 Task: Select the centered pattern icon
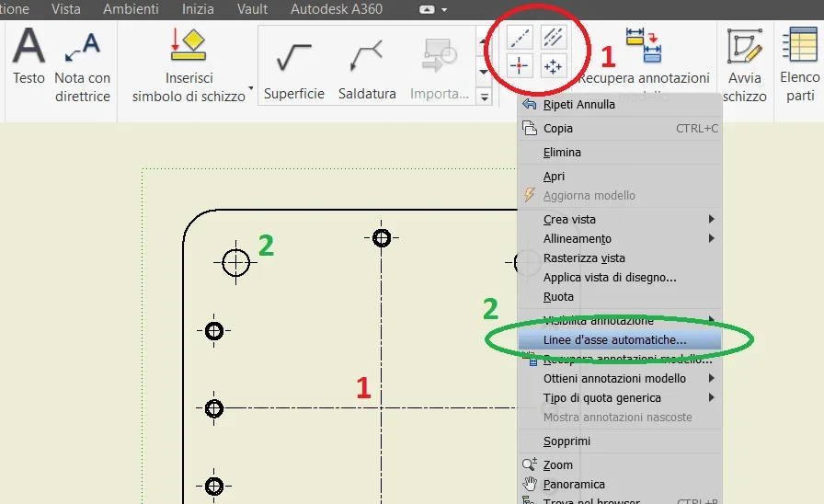click(x=553, y=66)
